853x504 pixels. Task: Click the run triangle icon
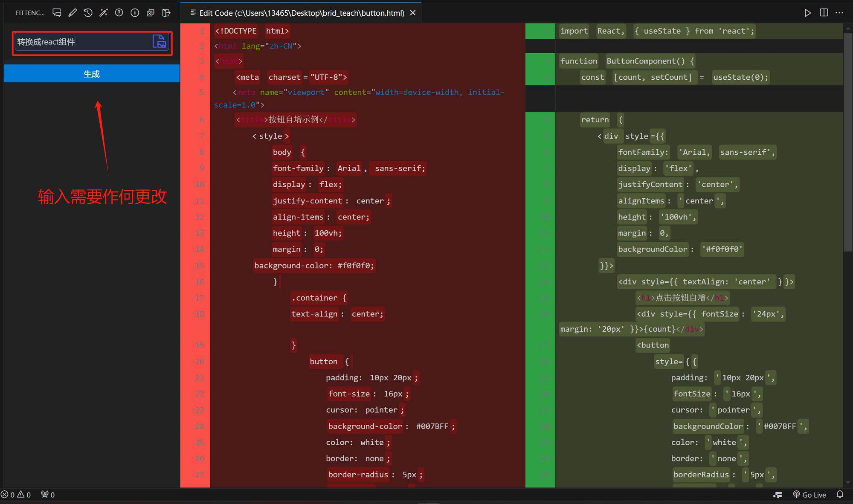[x=807, y=13]
